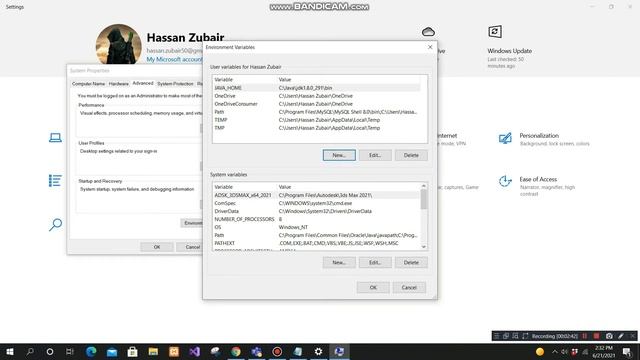Open Microsoft Teams from taskbar
This screenshot has width=640, height=360.
coord(256,351)
